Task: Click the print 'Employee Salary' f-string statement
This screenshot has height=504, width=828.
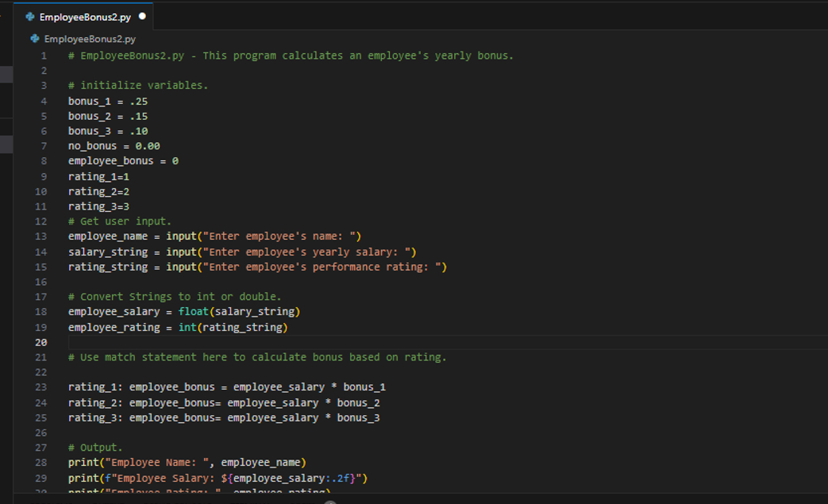Action: [x=218, y=478]
